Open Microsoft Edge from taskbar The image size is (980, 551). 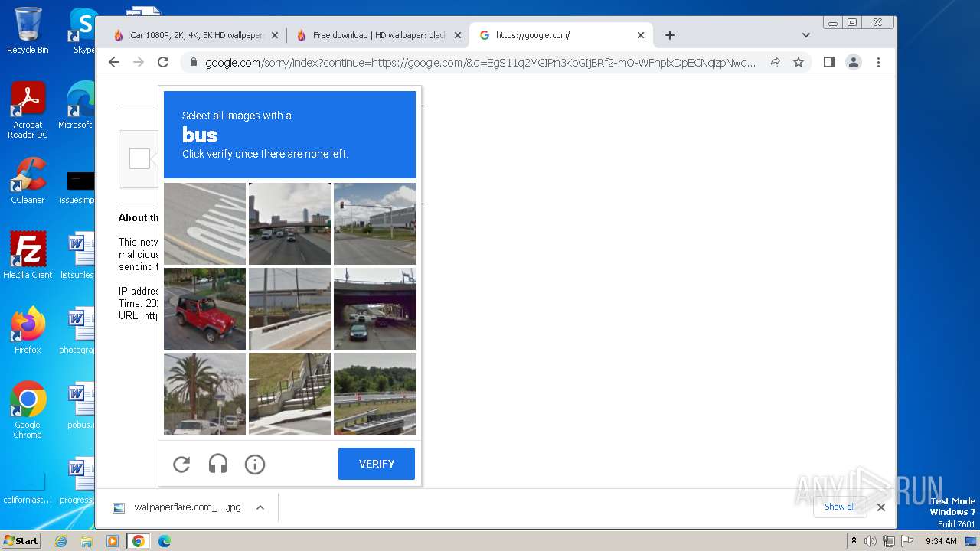165,541
